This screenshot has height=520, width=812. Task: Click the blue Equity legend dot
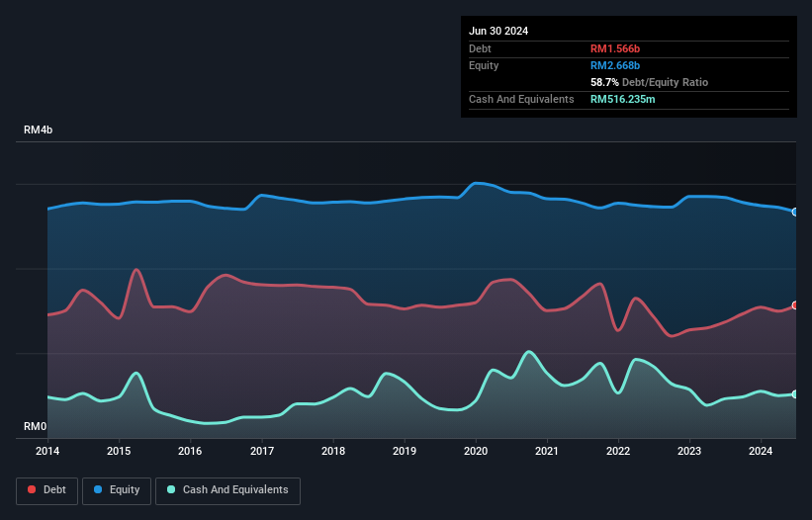coord(98,489)
